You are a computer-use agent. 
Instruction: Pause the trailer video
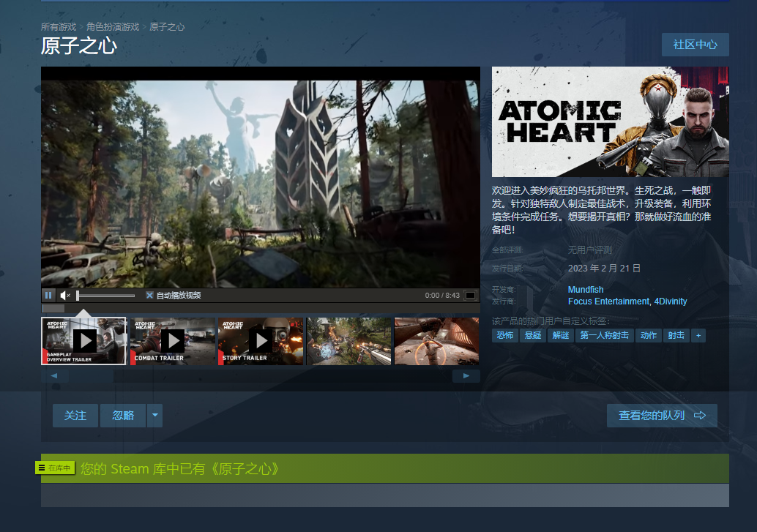pyautogui.click(x=48, y=296)
